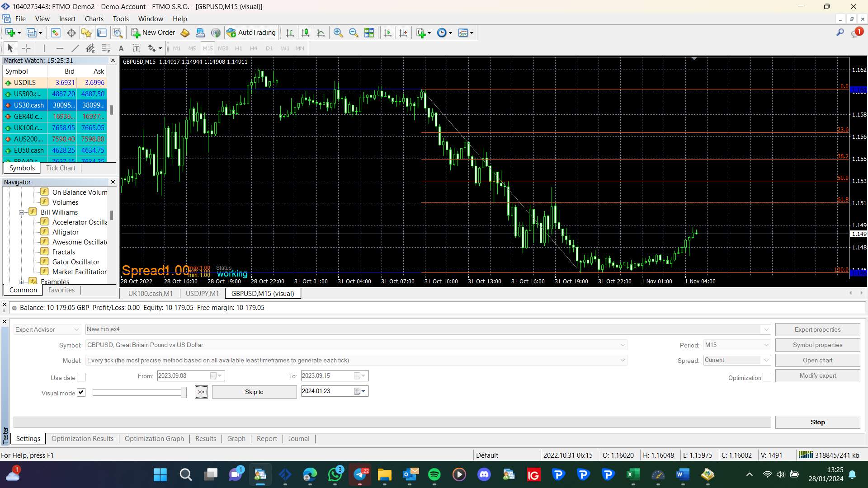Click the tester progress bar
868x488 pixels.
click(x=392, y=422)
